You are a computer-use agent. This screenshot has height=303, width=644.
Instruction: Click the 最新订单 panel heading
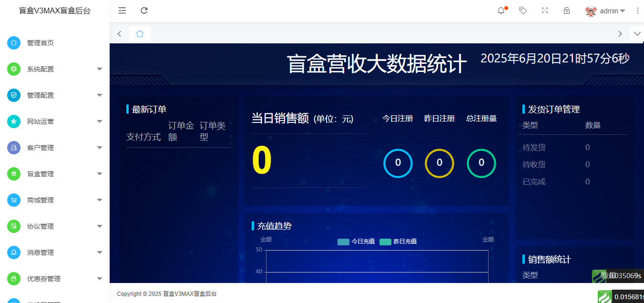(x=149, y=109)
